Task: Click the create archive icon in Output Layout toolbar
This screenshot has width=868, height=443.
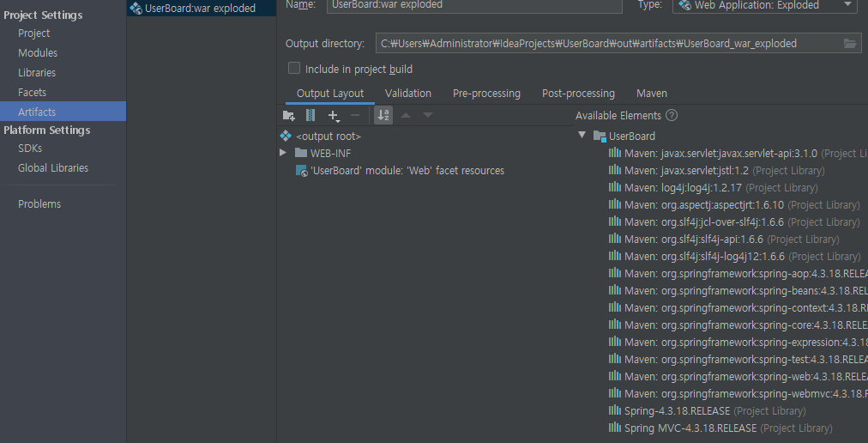Action: [310, 115]
